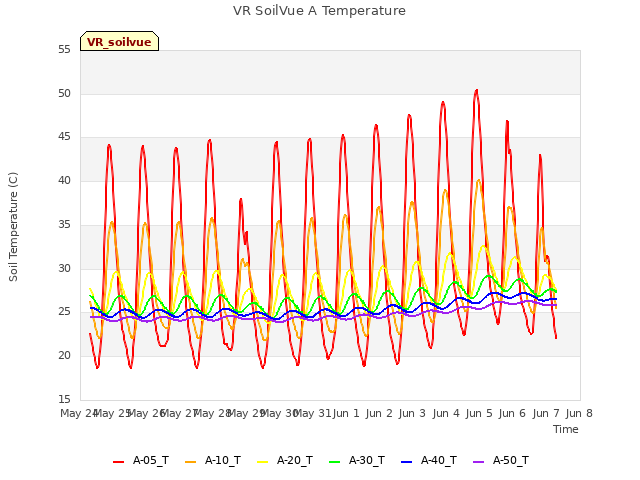This screenshot has height=480, width=640.
Task: Click the orange A-10_T legend swatch
Action: (190, 462)
